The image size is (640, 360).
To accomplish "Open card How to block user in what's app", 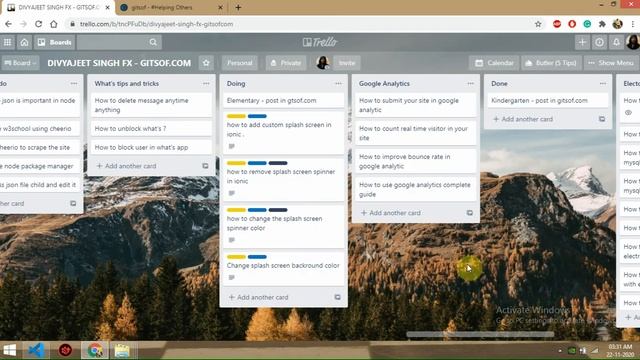I will point(151,147).
